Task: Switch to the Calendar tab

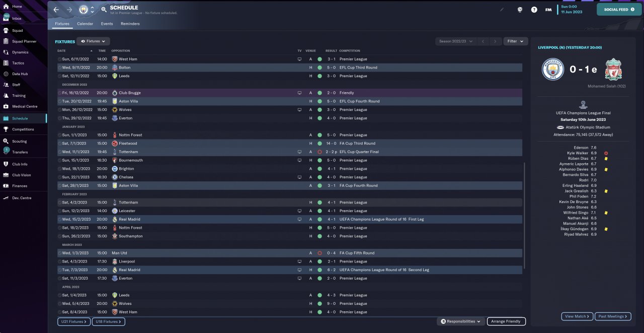Action: 85,24
